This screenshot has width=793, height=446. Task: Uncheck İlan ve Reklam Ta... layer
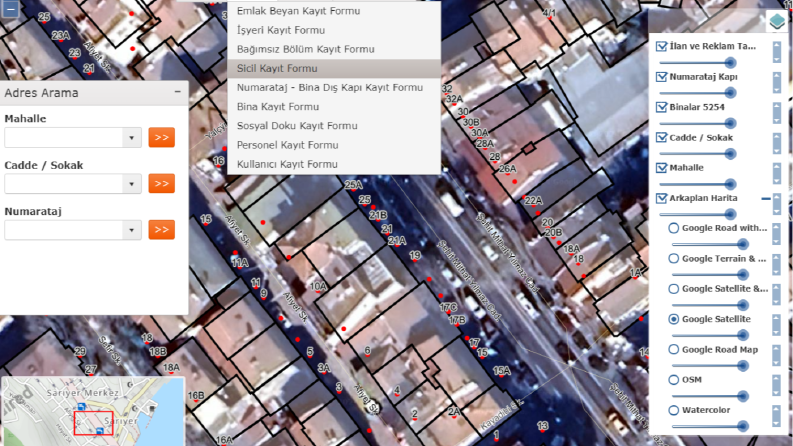tap(661, 46)
